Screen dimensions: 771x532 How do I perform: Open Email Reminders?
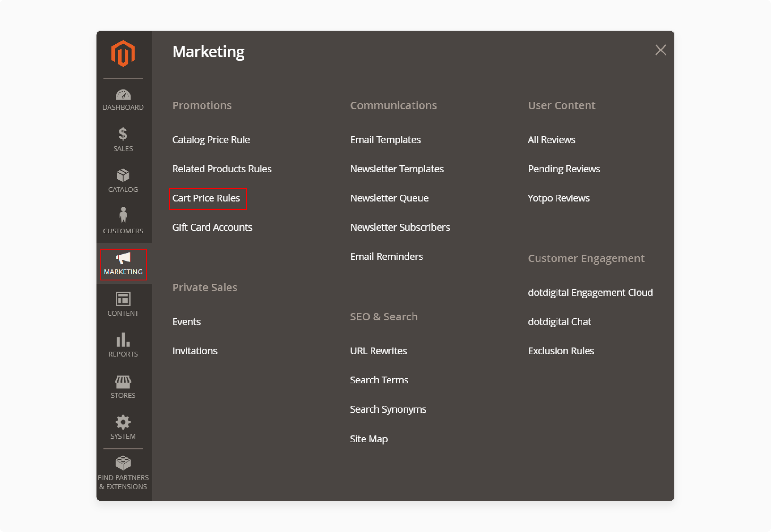[387, 257]
